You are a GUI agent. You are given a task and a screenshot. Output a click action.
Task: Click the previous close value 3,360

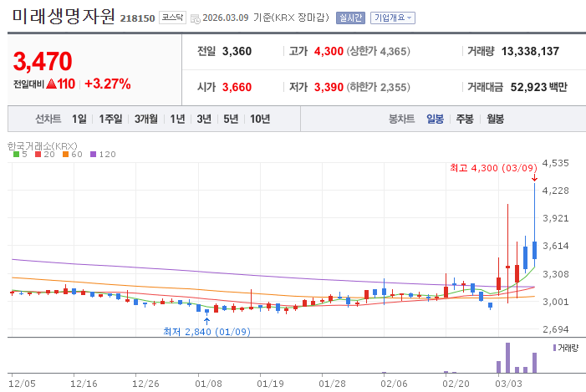coord(237,51)
